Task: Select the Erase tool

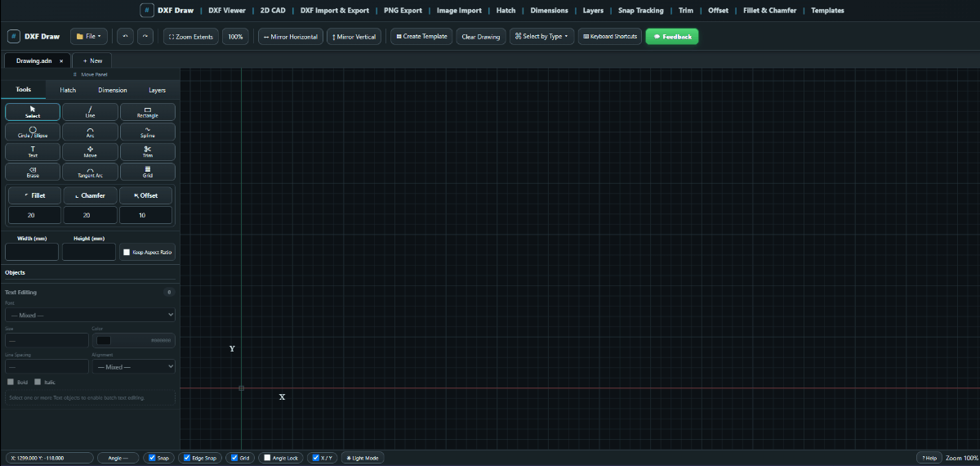Action: click(x=33, y=172)
